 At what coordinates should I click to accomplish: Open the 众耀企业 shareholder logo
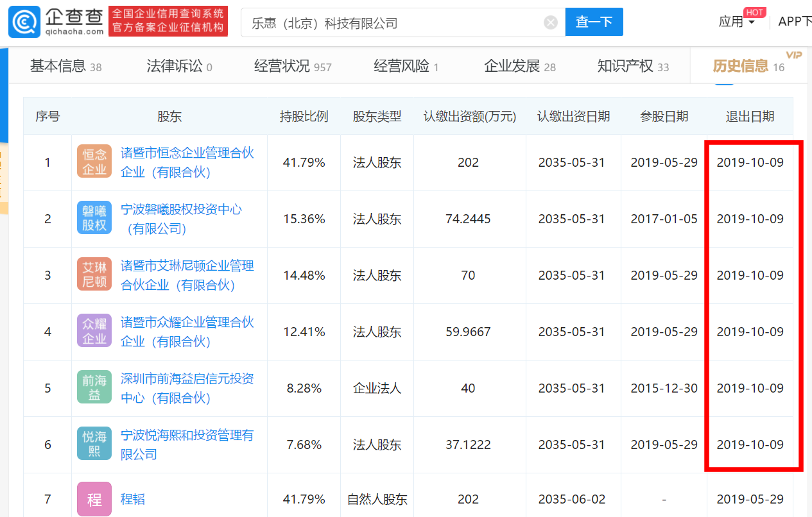[94, 332]
